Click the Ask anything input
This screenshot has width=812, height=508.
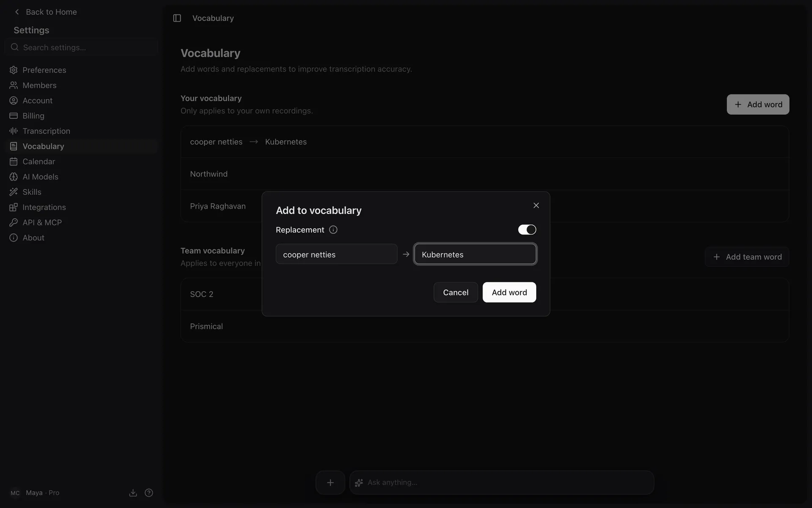click(x=502, y=483)
